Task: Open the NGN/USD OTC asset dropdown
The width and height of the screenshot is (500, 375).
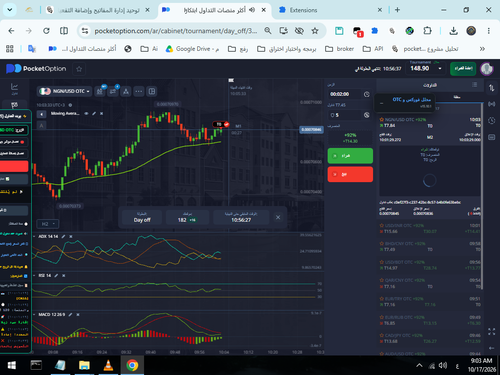Action: click(64, 91)
